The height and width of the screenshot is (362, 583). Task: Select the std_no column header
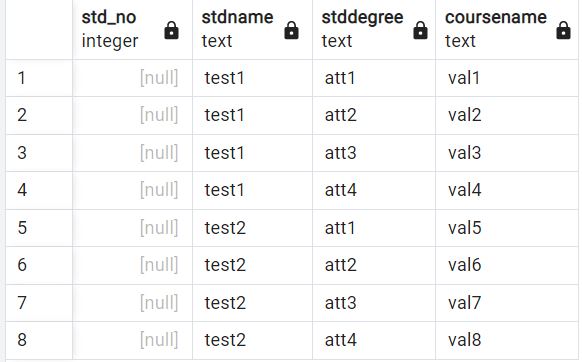coord(133,29)
